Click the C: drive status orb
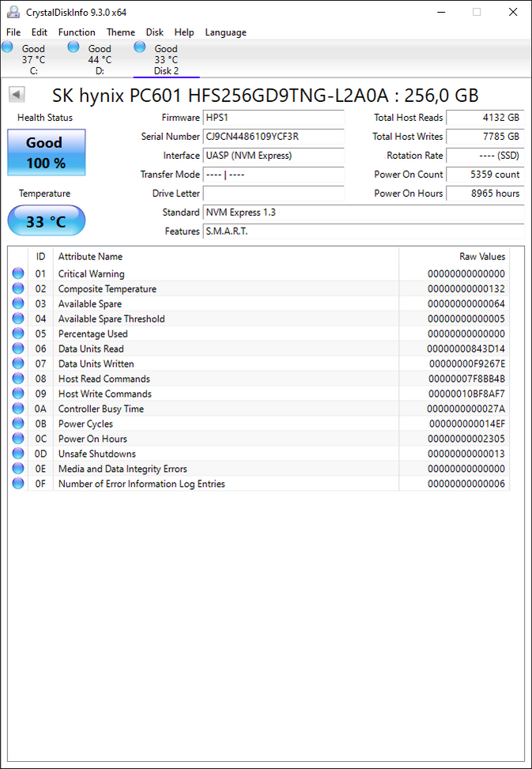Viewport: 532px width, 769px height. click(8, 47)
